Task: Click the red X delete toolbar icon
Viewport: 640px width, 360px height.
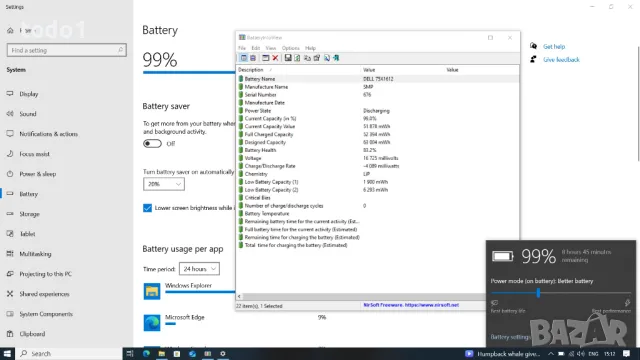Action: point(276,58)
